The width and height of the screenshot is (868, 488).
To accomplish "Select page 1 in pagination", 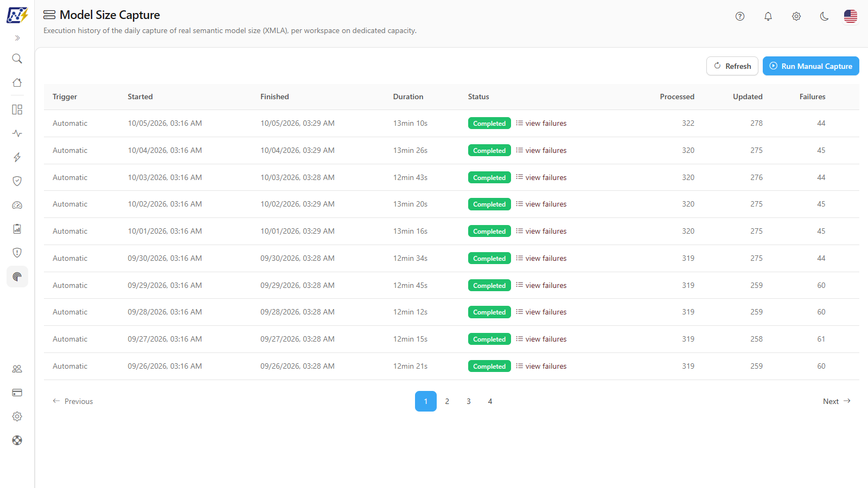I will click(x=426, y=401).
